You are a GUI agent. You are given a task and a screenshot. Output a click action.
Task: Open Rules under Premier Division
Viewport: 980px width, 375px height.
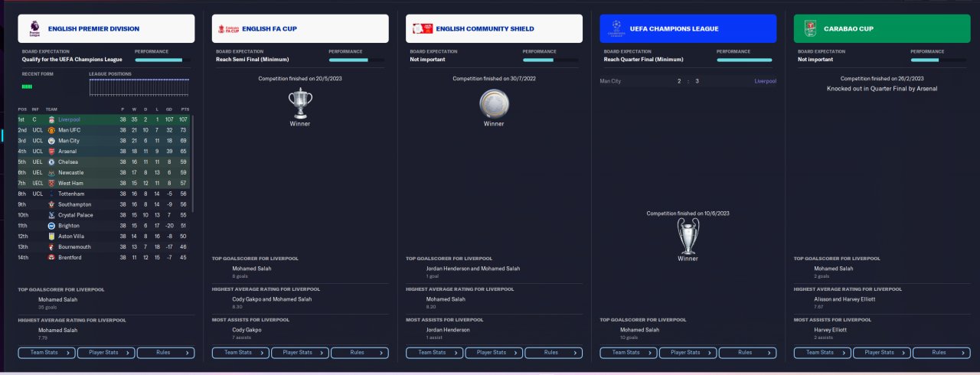tap(165, 353)
